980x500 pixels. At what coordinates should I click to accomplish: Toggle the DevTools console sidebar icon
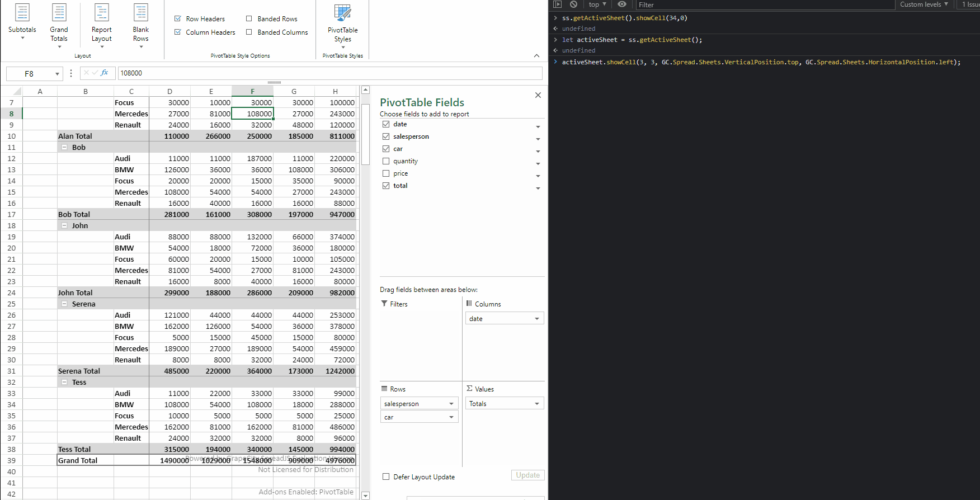(557, 4)
